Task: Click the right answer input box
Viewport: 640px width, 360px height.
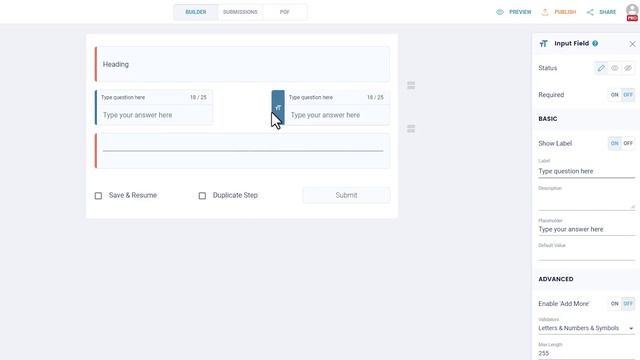Action: click(338, 115)
